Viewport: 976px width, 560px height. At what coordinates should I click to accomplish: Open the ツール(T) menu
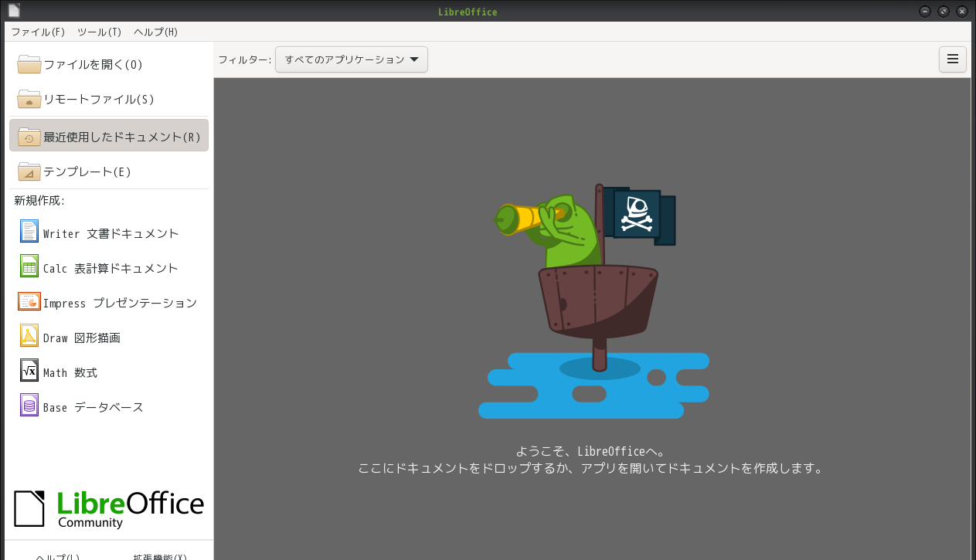99,32
